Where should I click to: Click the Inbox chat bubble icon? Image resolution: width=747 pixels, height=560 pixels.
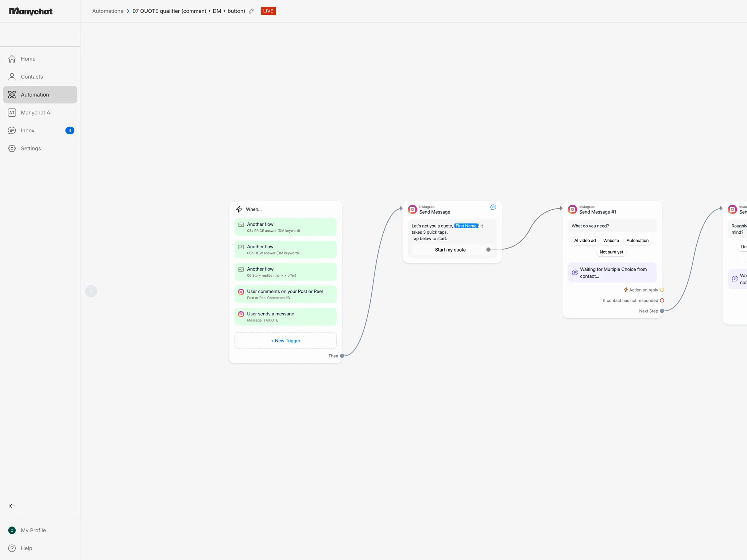click(x=12, y=131)
